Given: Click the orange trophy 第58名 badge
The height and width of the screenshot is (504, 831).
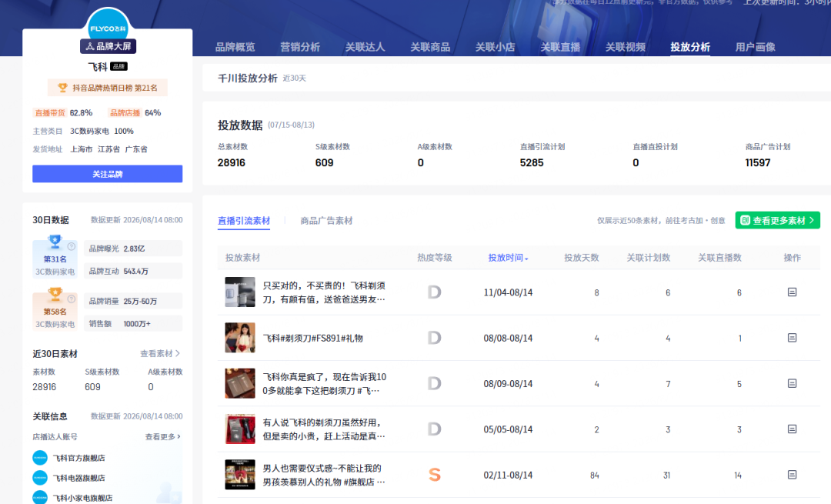Looking at the screenshot, I should (55, 309).
